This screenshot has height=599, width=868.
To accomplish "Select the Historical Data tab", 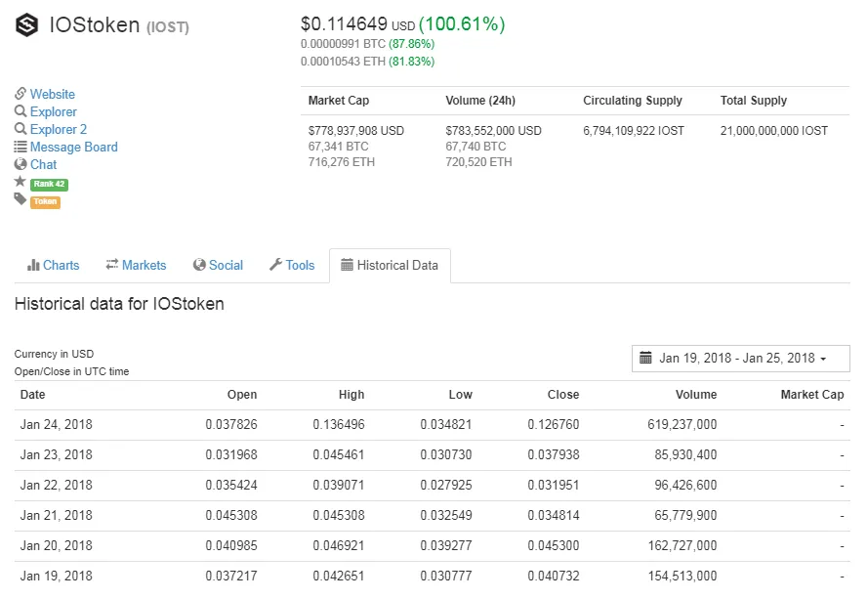I will [390, 266].
